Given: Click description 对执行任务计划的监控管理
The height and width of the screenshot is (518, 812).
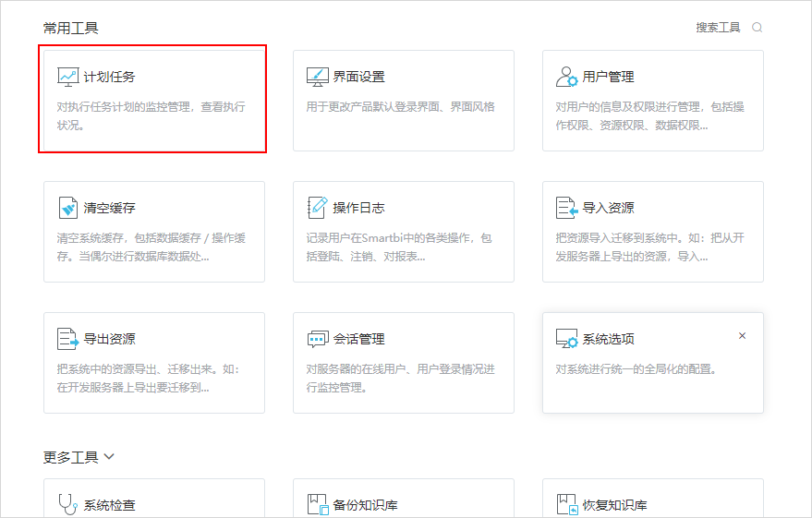Looking at the screenshot, I should (x=151, y=116).
